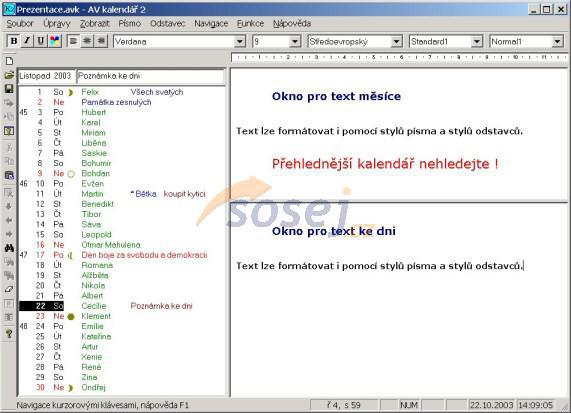Open the font color palette icon
This screenshot has height=413, width=571.
coord(55,41)
